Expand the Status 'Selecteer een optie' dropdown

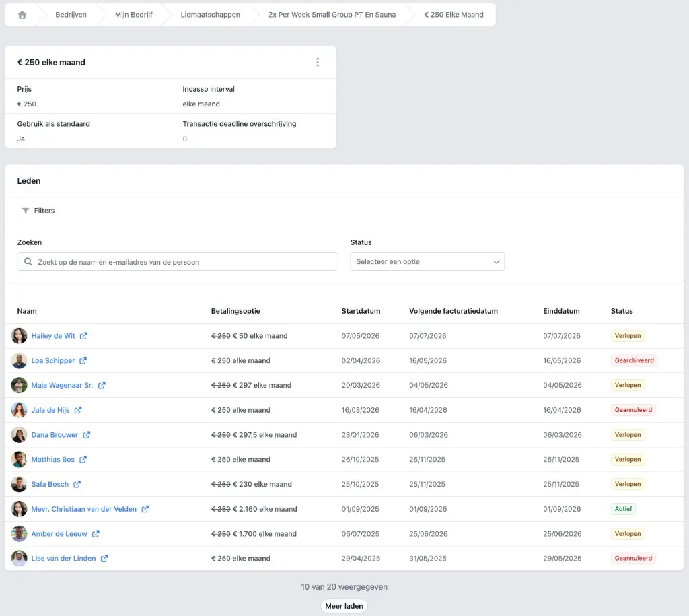[x=427, y=262]
